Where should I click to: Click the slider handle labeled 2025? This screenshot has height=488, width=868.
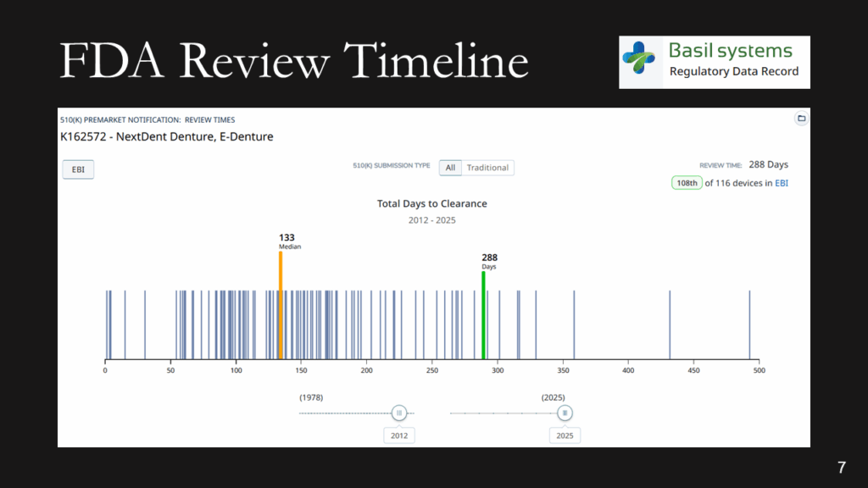click(565, 413)
